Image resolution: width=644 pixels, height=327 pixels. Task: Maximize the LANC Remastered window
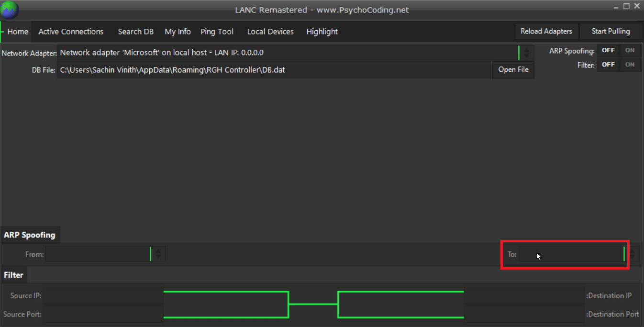[627, 6]
